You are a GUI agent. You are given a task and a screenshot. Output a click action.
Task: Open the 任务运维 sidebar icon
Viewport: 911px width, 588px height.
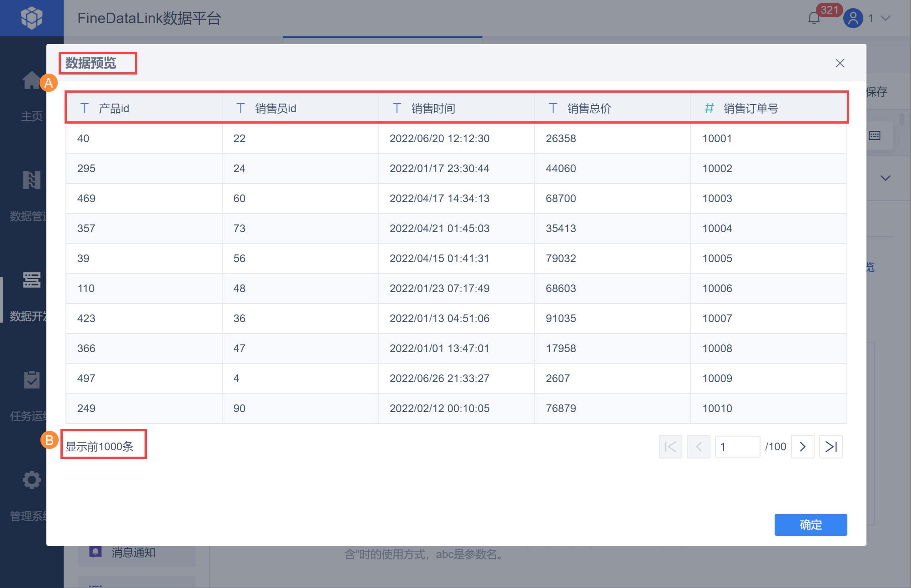[31, 380]
